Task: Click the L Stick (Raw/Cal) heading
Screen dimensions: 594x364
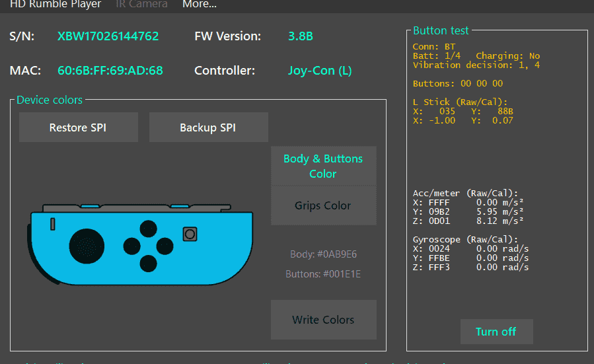Action: coord(460,102)
